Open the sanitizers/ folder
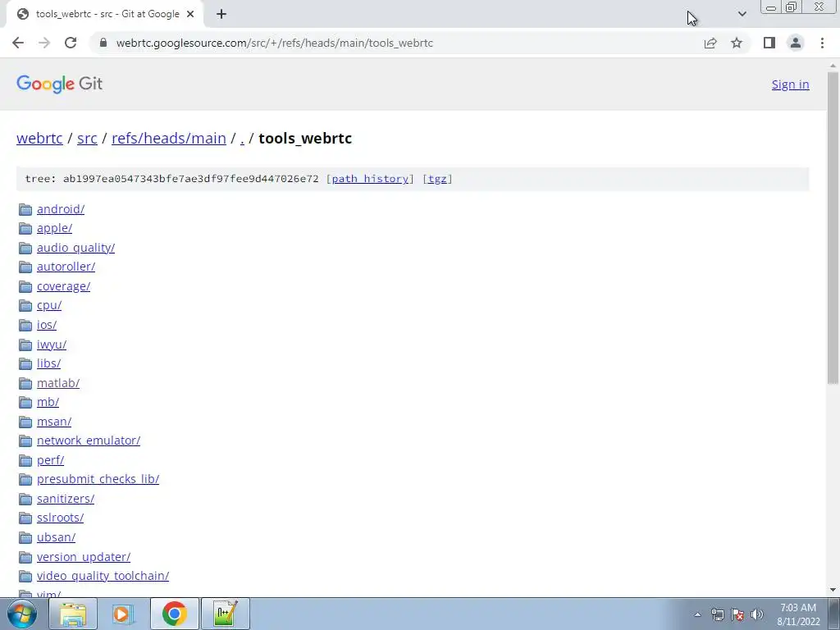 (66, 498)
